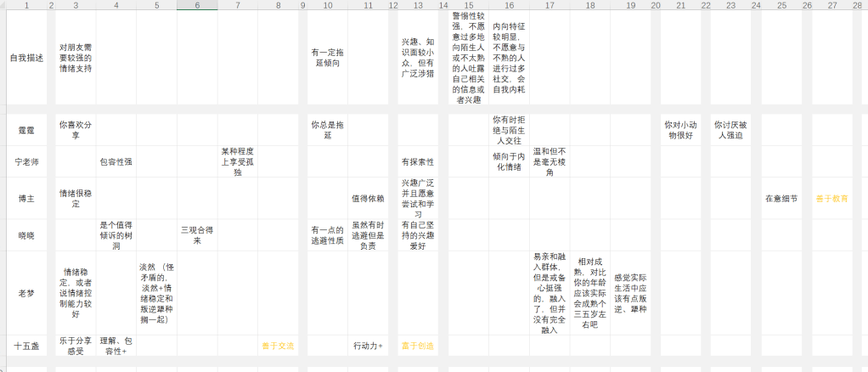Select the 在意细节 cell
The width and height of the screenshot is (868, 372).
781,198
